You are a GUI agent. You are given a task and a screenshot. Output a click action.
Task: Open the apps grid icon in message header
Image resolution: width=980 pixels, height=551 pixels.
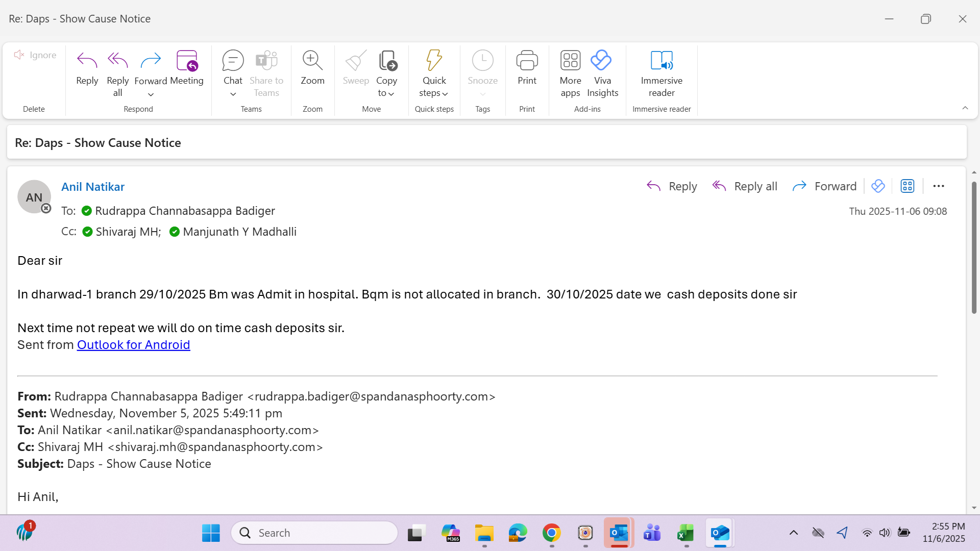click(907, 186)
